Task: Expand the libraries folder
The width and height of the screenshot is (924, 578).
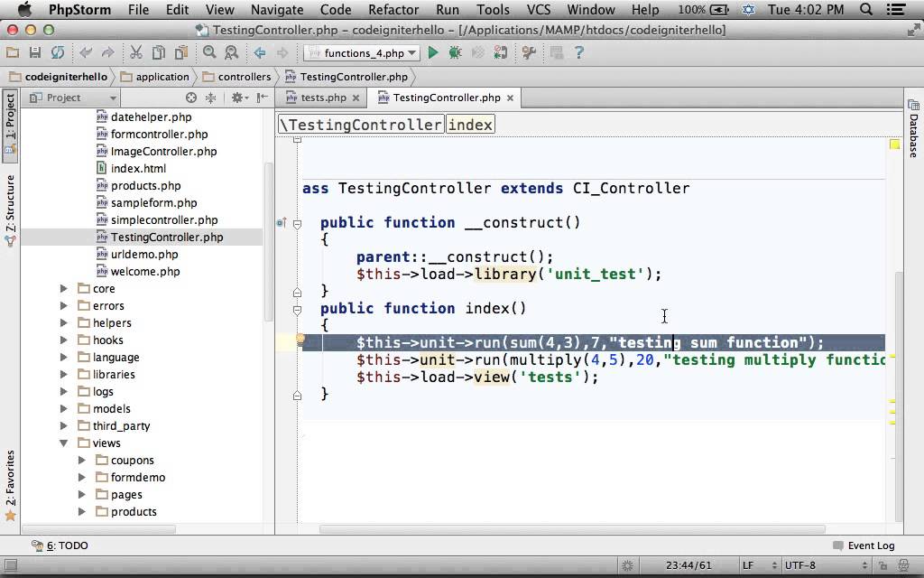Action: [64, 374]
